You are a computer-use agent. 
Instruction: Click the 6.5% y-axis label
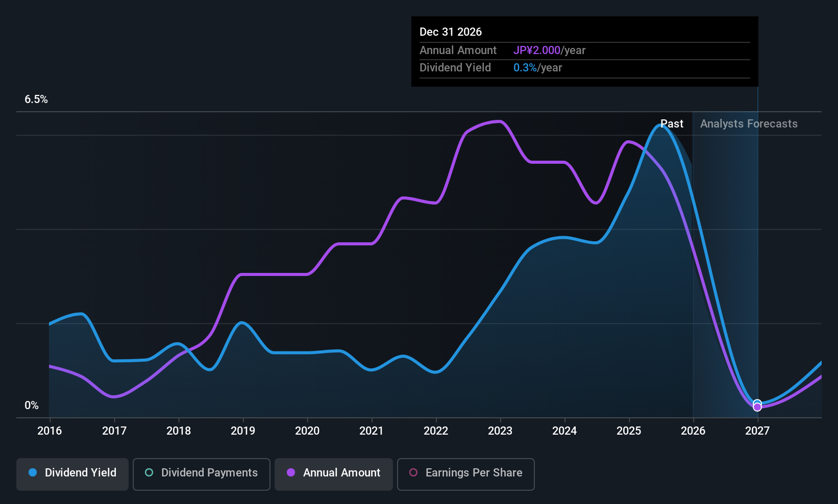[x=36, y=99]
